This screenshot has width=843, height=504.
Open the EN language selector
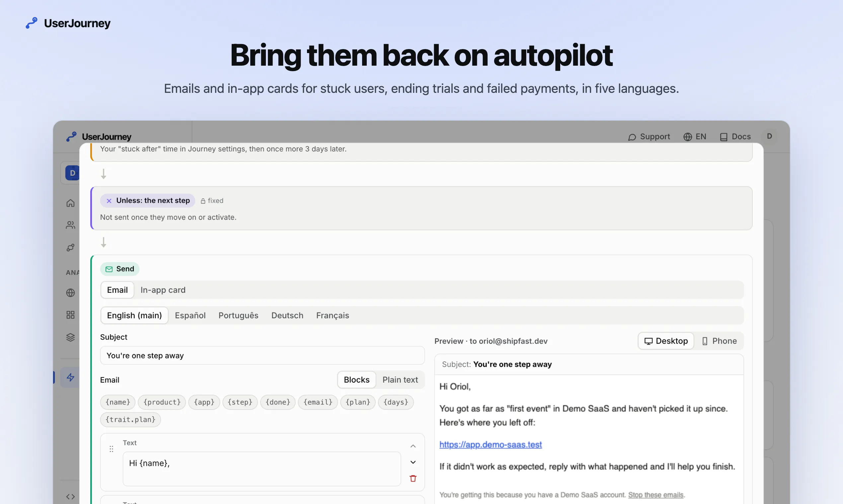(694, 137)
